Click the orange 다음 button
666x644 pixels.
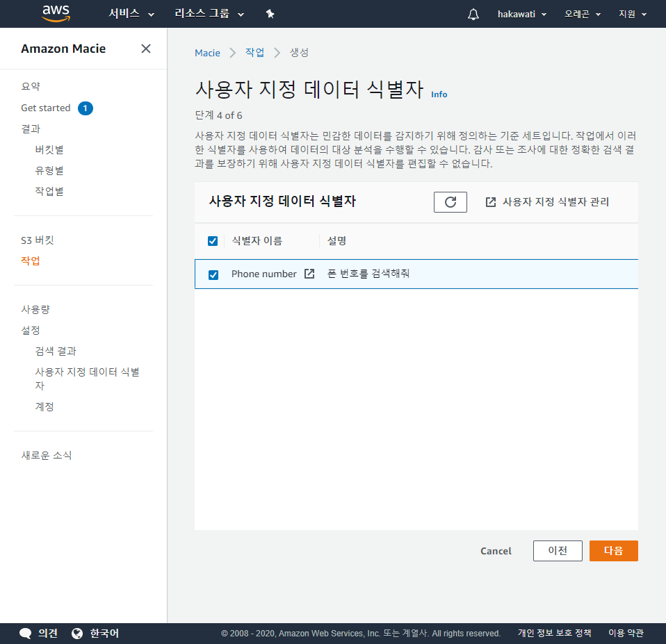(x=613, y=551)
